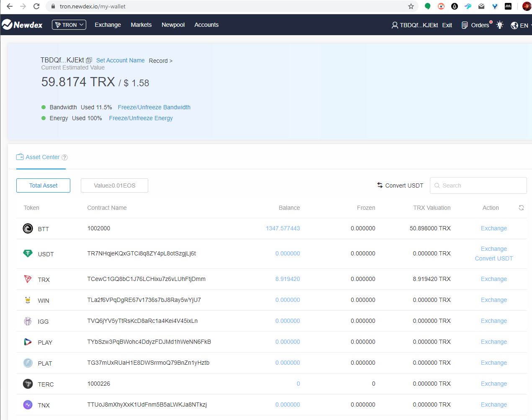The width and height of the screenshot is (532, 420).
Task: Select the Asset Center tab
Action: tap(41, 157)
